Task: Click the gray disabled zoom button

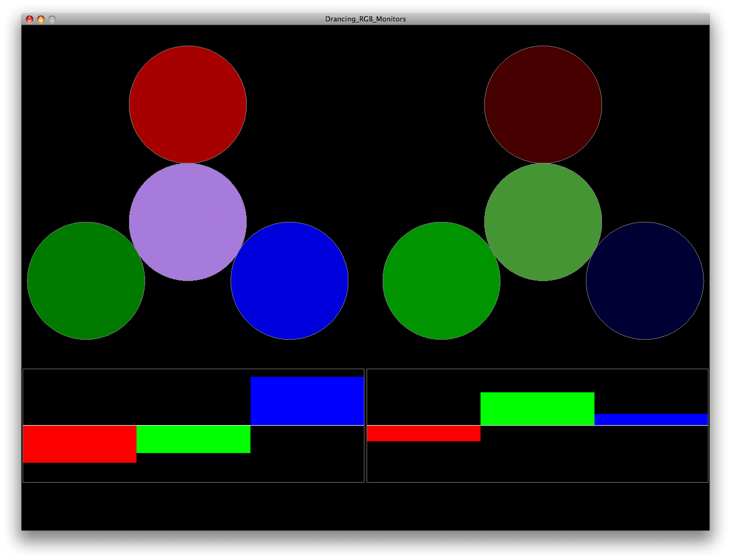Action: pyautogui.click(x=52, y=19)
